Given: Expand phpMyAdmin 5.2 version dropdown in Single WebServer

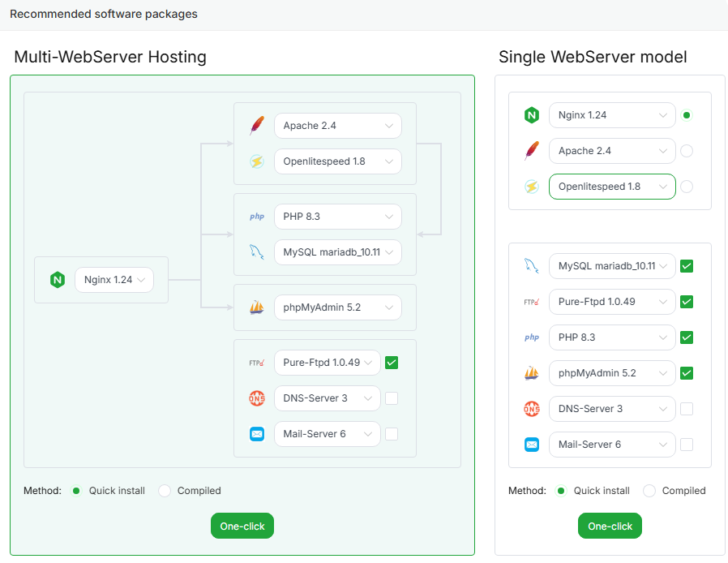Looking at the screenshot, I should tap(612, 373).
